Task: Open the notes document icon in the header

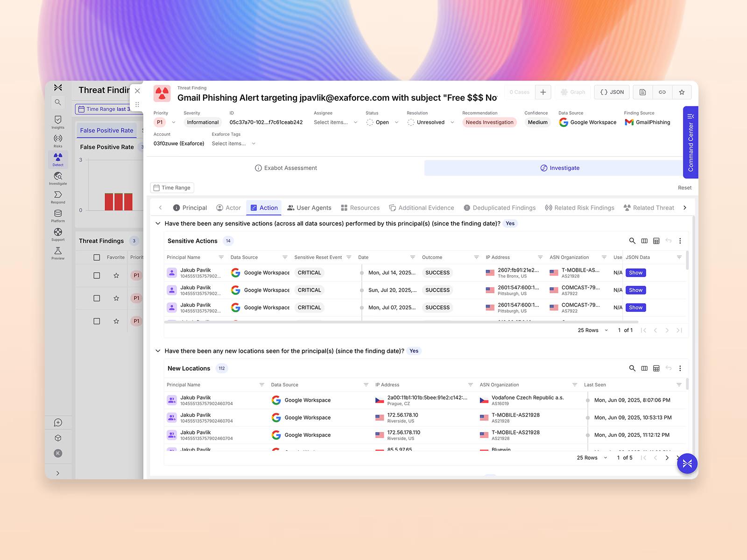Action: (x=642, y=92)
